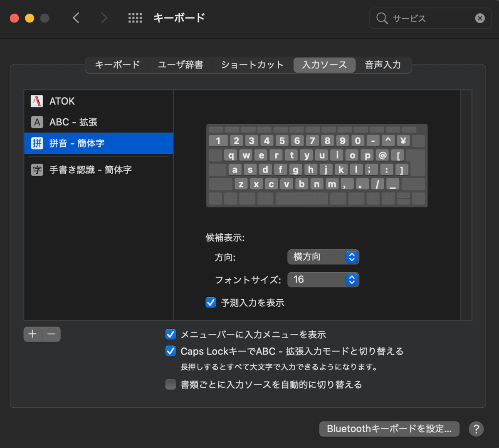
Task: Remove selected input source with minus button
Action: pyautogui.click(x=51, y=334)
